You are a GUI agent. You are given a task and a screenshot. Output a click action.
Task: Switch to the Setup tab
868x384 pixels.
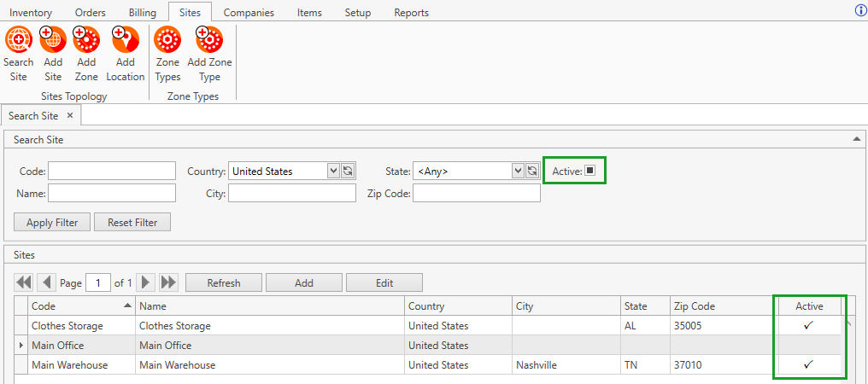pyautogui.click(x=358, y=12)
